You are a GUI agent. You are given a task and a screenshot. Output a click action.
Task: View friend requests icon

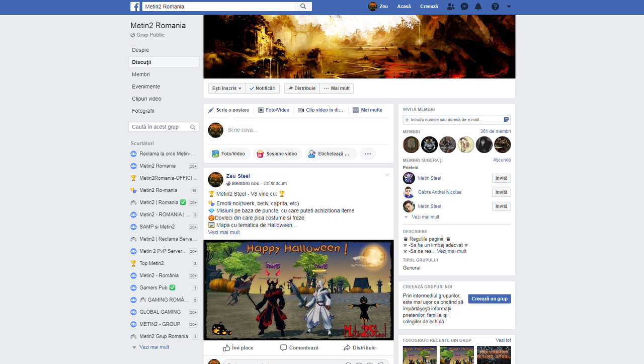[x=450, y=7]
